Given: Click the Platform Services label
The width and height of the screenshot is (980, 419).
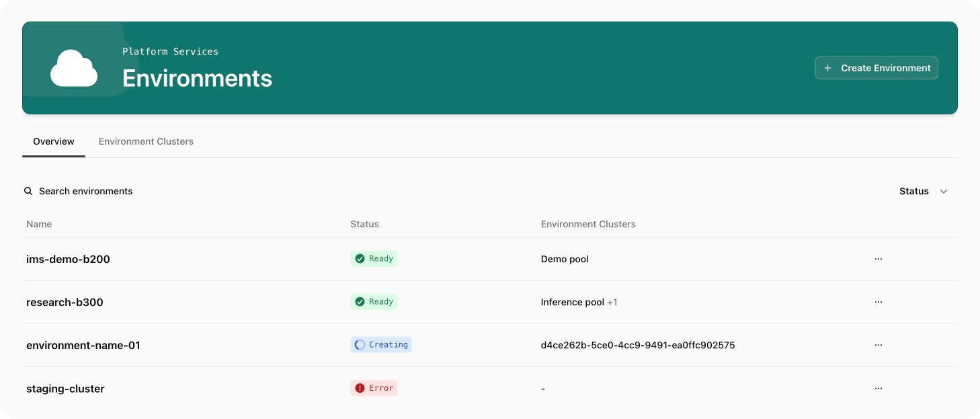Looking at the screenshot, I should click(170, 51).
